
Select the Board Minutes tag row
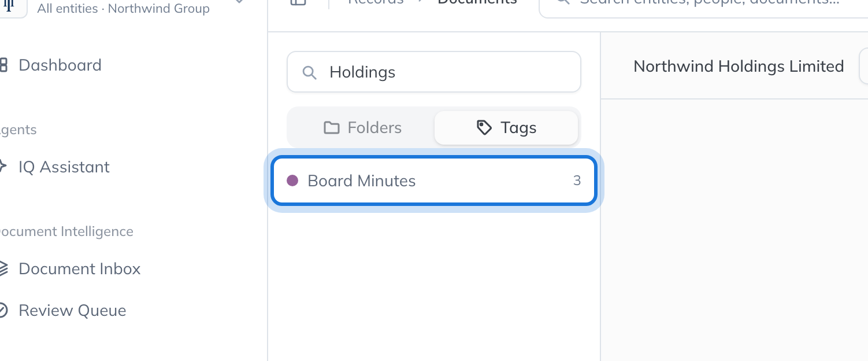pos(434,181)
